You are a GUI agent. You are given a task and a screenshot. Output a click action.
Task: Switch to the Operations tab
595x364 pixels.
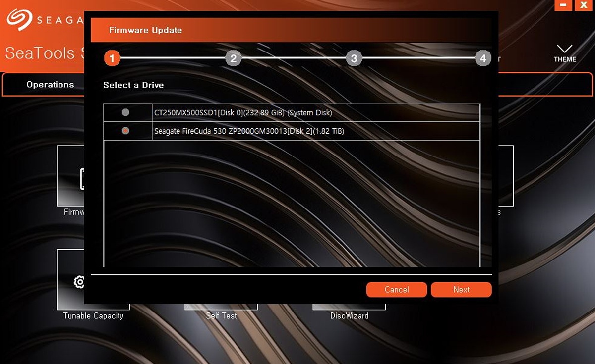coord(50,85)
